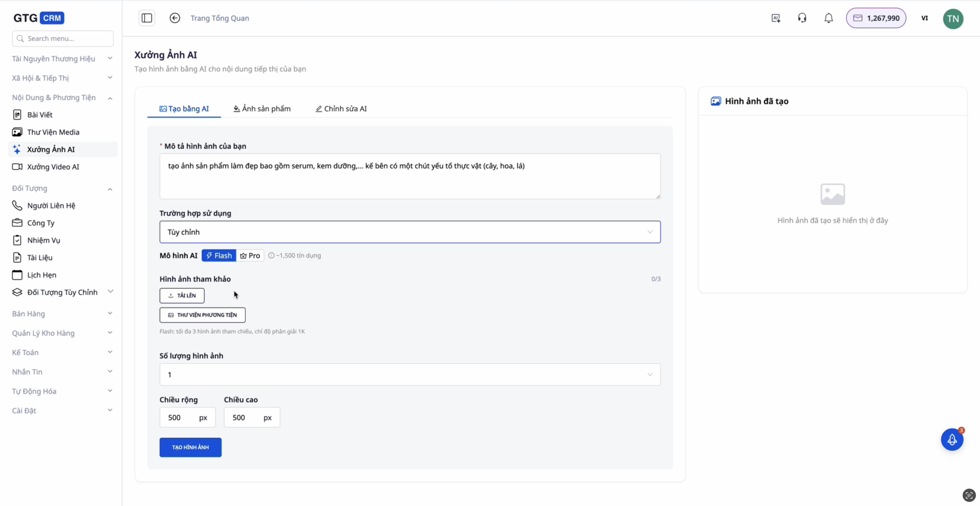Click the TẢI LÊN upload button
The image size is (980, 506).
click(x=182, y=295)
